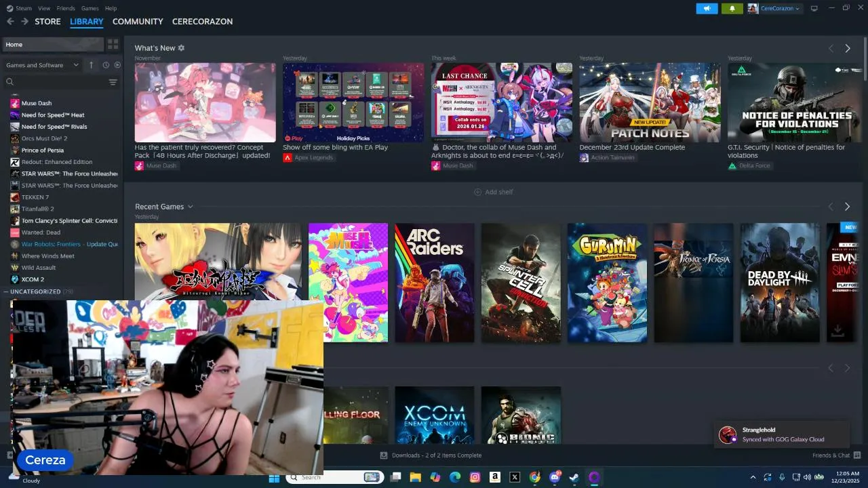Image resolution: width=868 pixels, height=488 pixels.
Task: Open the CERECORAZON profile tab
Action: [202, 22]
